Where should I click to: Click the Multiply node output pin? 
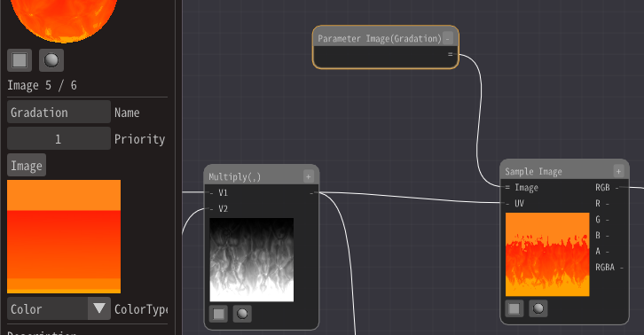311,192
